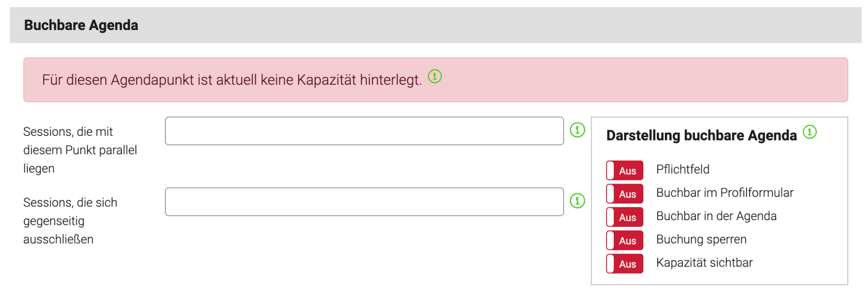This screenshot has height=295, width=868.
Task: Focus the parallel sessions input field
Action: click(x=364, y=131)
